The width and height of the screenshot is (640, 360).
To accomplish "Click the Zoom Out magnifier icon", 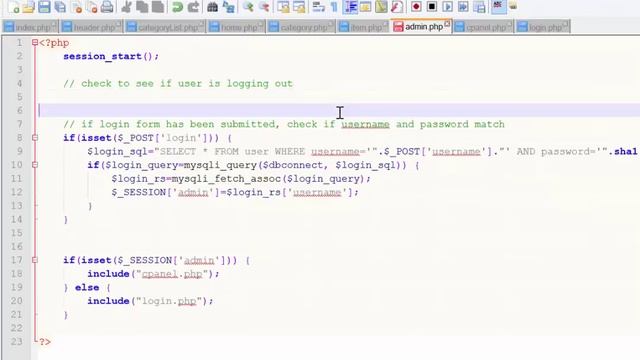I will (264, 7).
